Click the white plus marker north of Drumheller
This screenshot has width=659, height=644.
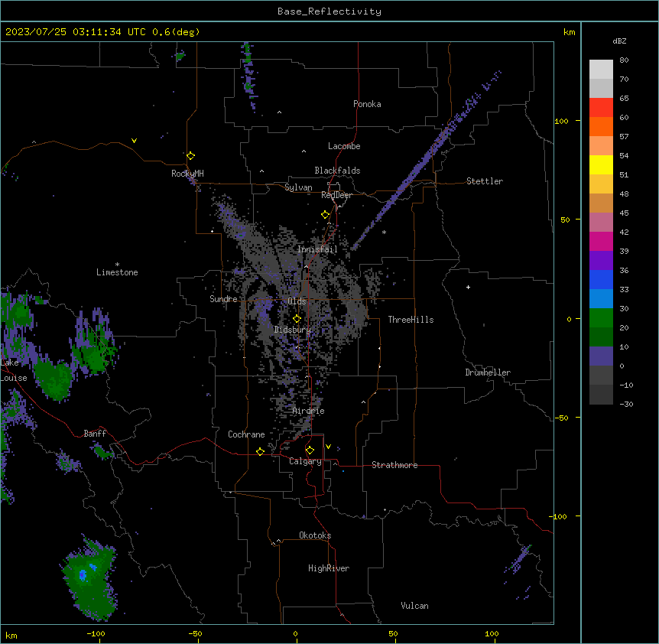[x=468, y=287]
